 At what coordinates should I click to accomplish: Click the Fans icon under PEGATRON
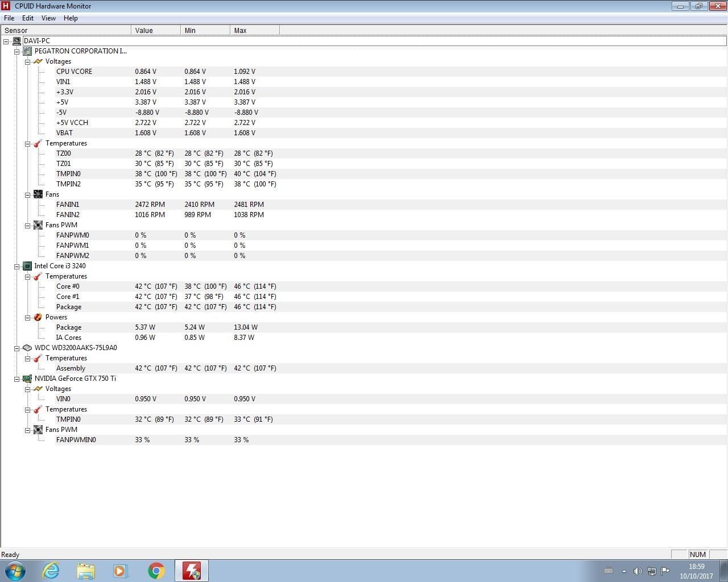point(38,194)
